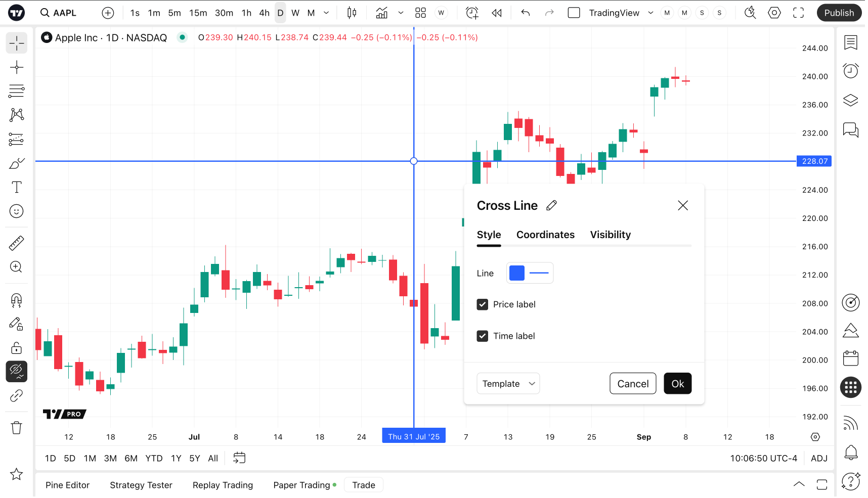
Task: Select the Style tab
Action: tap(490, 235)
